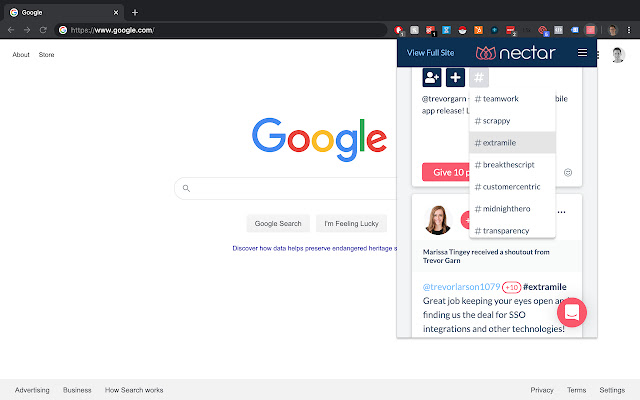
Task: Click the Google account avatar on page
Action: coord(618,55)
